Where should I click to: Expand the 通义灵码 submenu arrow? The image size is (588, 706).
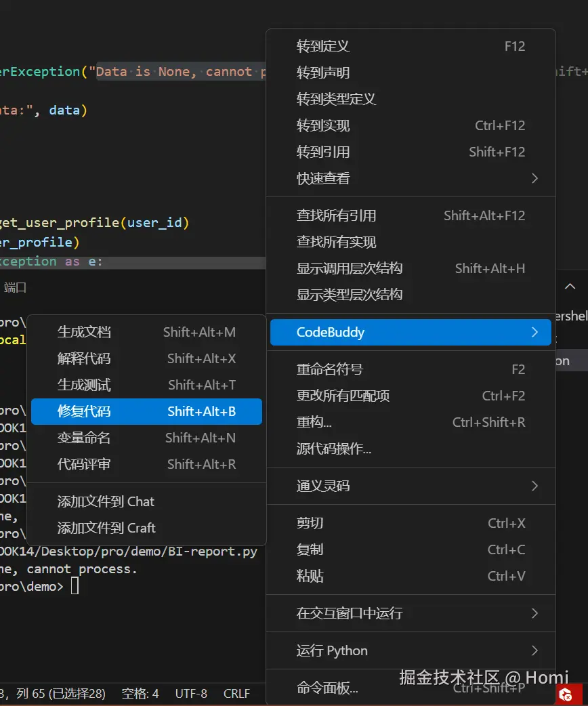[534, 486]
